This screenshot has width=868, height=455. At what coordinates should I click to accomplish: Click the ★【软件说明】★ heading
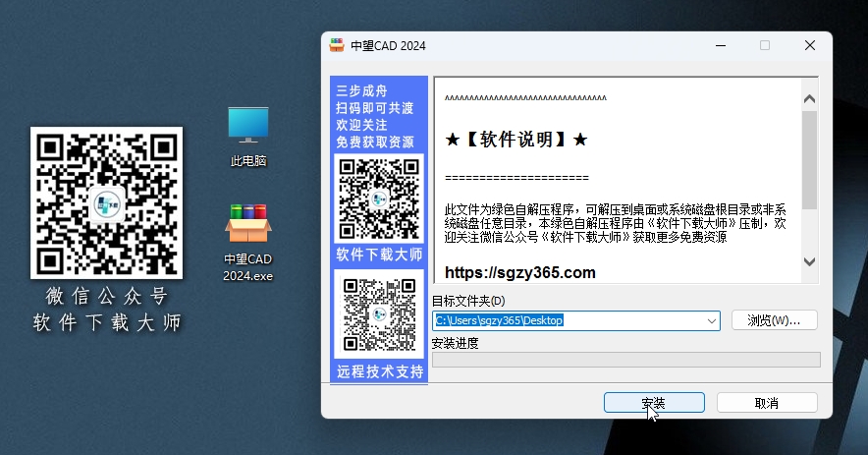(515, 140)
